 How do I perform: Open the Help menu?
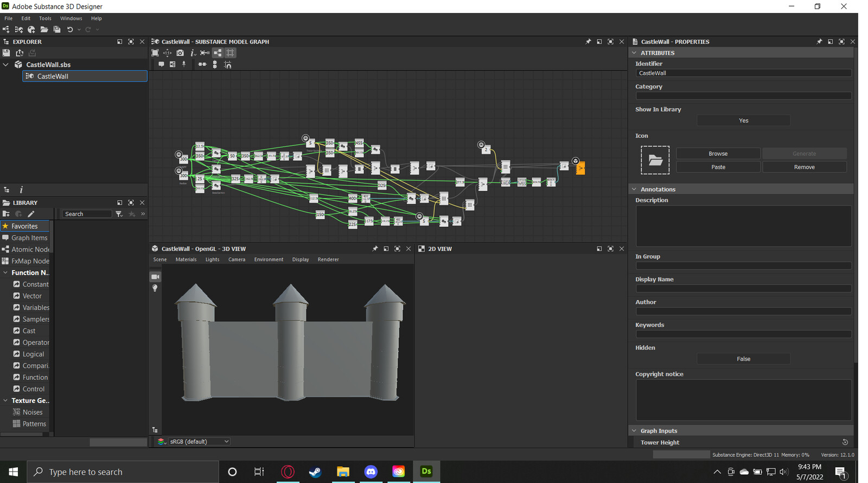click(x=97, y=18)
